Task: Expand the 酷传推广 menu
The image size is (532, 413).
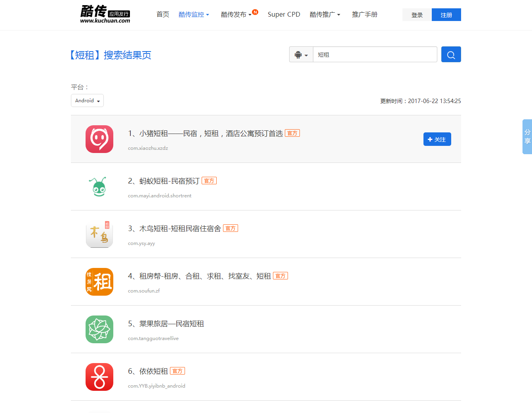Action: click(325, 15)
